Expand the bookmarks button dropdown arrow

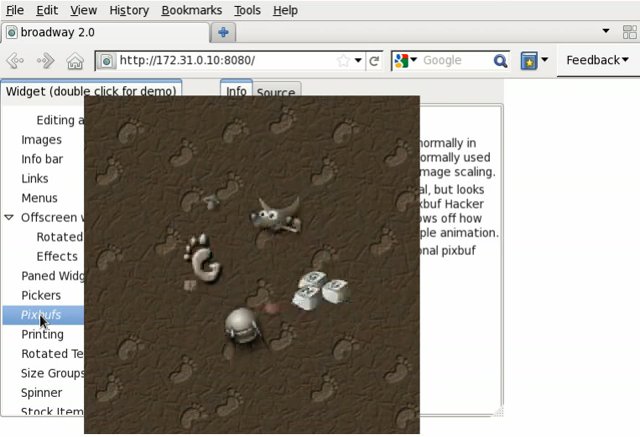point(544,60)
